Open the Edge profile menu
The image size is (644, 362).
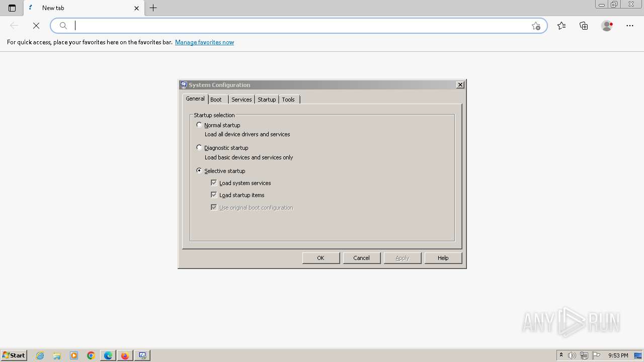pyautogui.click(x=607, y=26)
